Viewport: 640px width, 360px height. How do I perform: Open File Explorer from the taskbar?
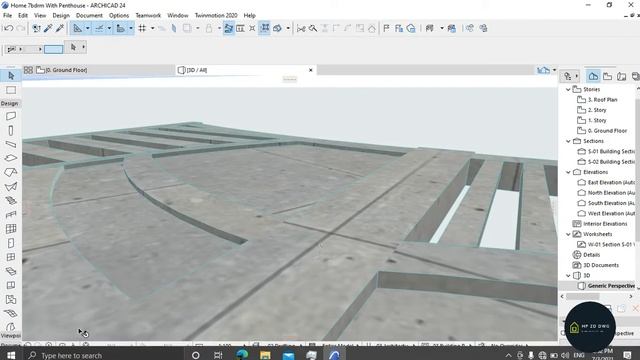point(265,355)
